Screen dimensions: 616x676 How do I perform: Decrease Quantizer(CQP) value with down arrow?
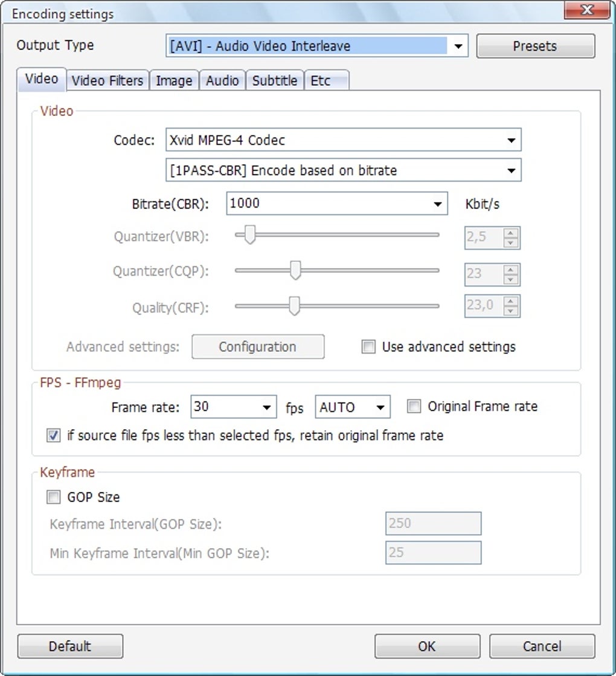point(511,279)
